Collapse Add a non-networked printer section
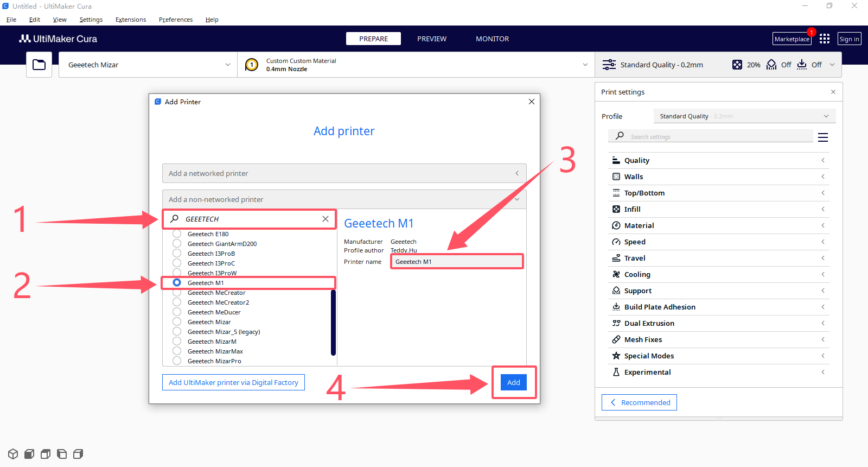The height and width of the screenshot is (467, 868). click(x=344, y=199)
